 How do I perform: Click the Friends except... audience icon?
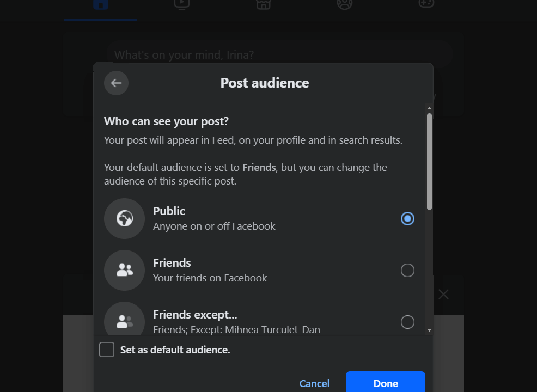click(x=124, y=321)
